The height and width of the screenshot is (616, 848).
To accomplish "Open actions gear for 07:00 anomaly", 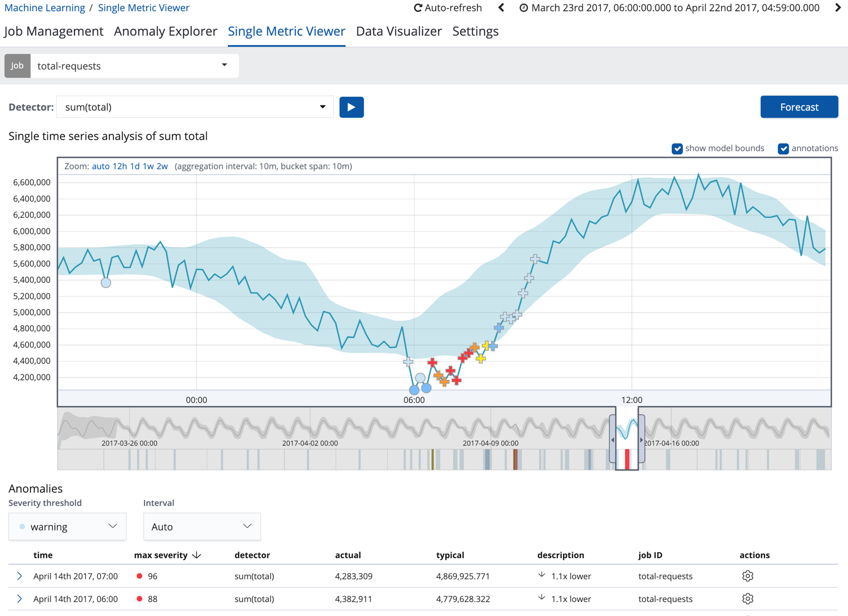I will pyautogui.click(x=747, y=576).
